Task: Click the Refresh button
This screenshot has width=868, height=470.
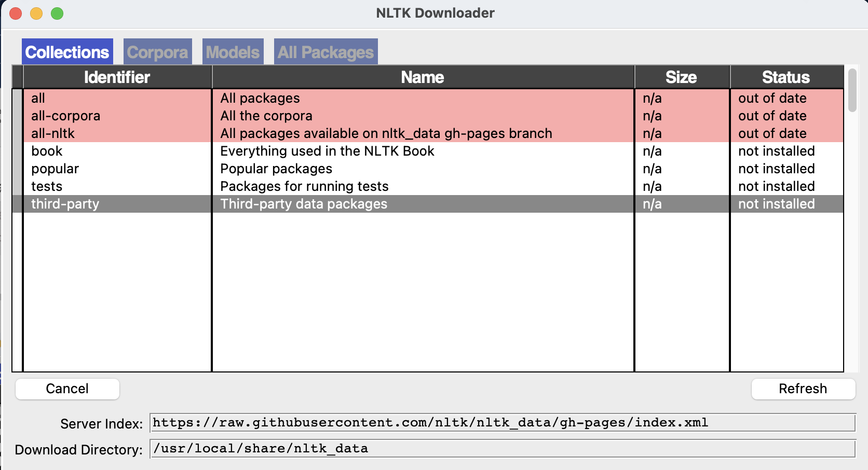Action: click(x=803, y=389)
